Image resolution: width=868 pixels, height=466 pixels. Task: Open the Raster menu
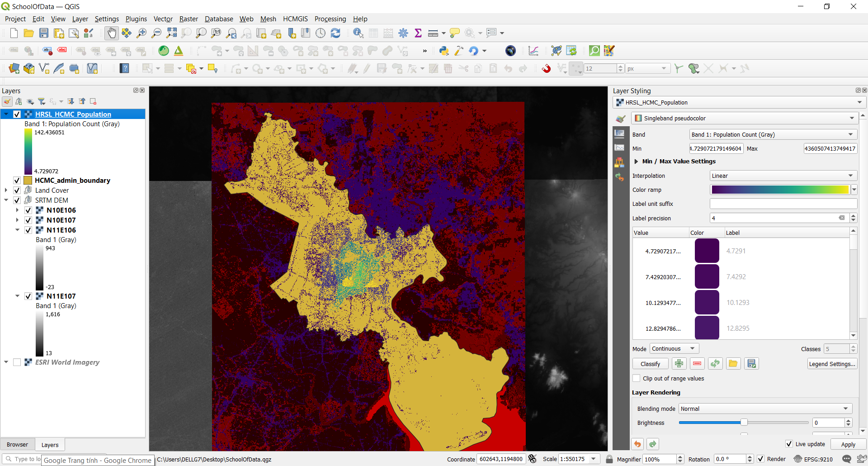pos(189,19)
